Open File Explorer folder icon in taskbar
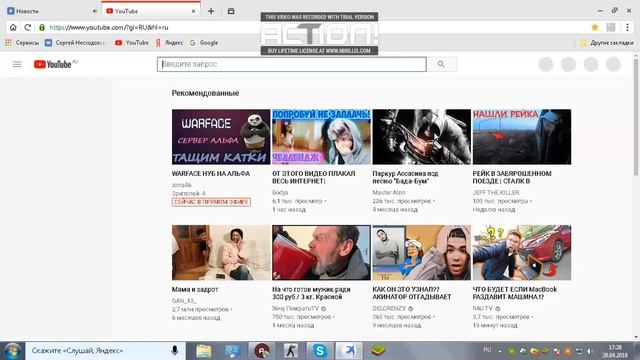 tap(204, 351)
